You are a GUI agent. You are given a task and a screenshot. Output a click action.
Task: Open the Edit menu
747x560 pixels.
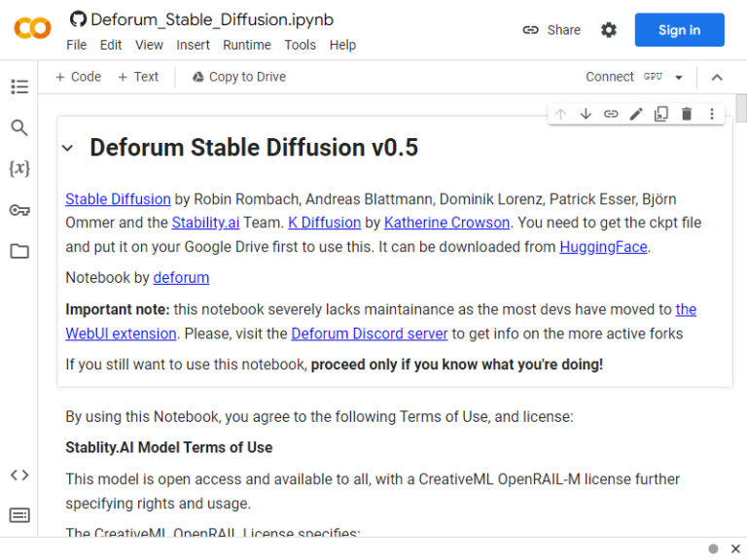click(x=111, y=45)
